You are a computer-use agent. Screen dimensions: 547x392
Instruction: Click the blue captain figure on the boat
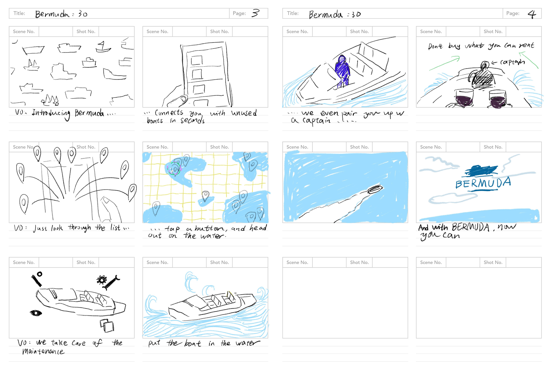342,71
